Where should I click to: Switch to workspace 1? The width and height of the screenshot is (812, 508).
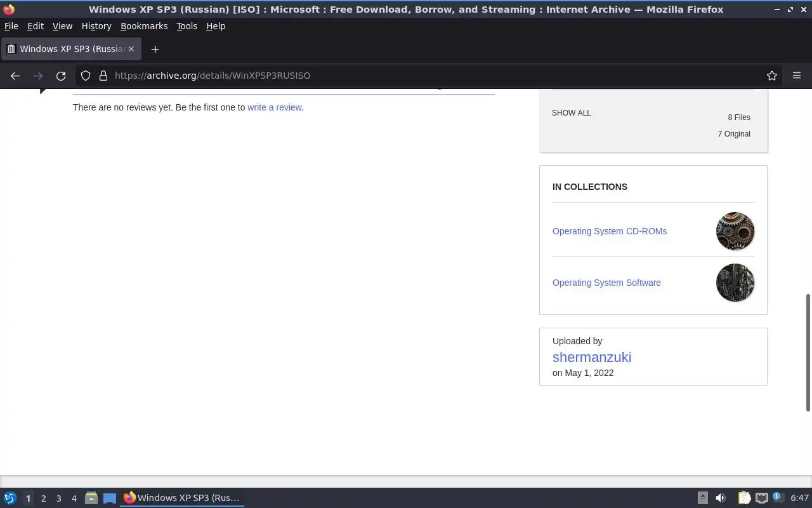28,498
